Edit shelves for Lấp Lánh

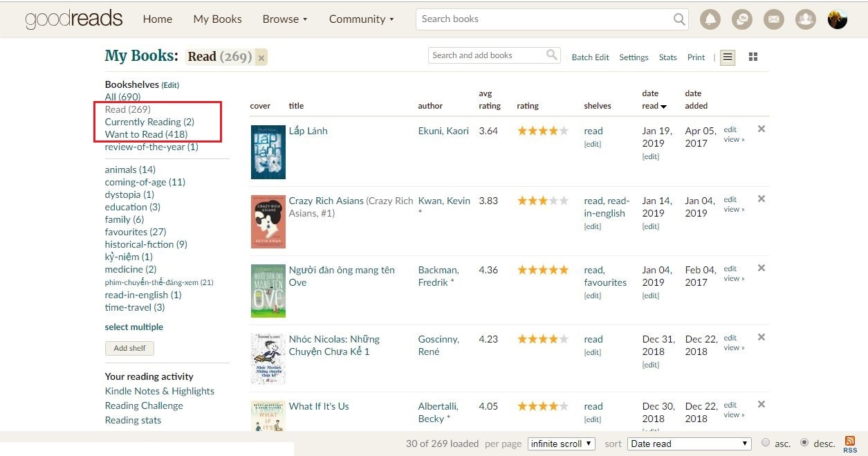click(x=593, y=144)
